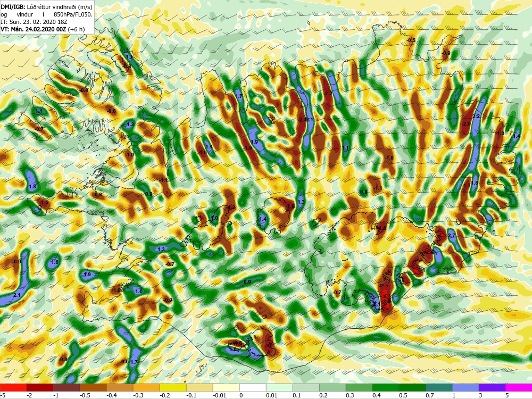This screenshot has height=399, width=532.
Task: Click the legend label '0.01'
Action: pos(272,395)
